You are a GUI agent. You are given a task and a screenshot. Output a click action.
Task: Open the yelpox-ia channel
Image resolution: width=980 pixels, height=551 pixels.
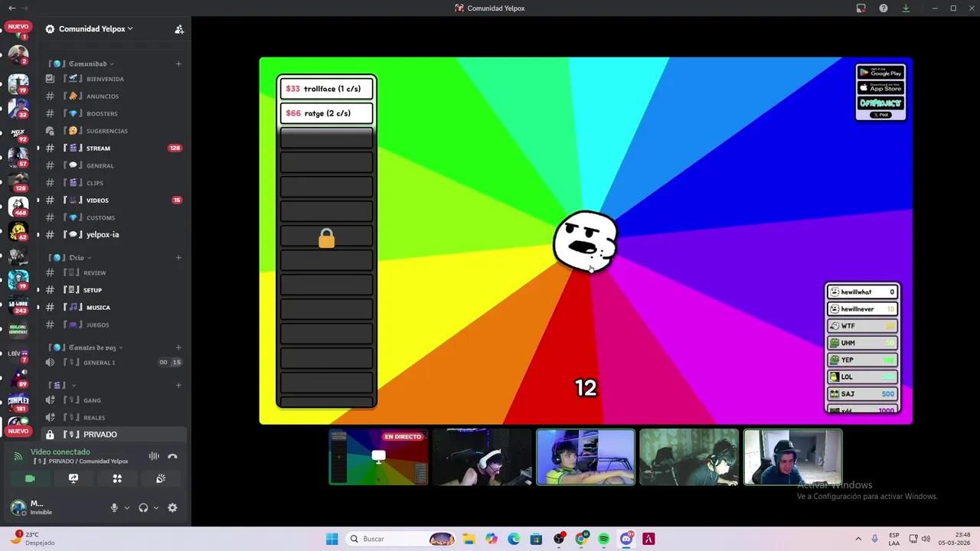113,235
